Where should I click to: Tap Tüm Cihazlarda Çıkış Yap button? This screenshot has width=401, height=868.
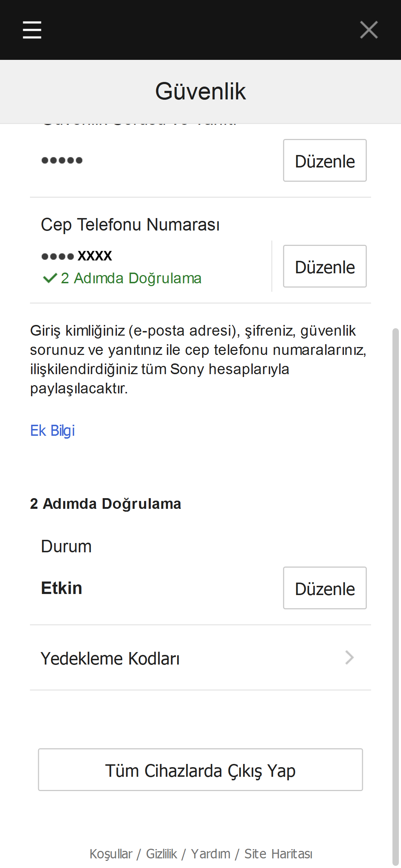pos(200,770)
